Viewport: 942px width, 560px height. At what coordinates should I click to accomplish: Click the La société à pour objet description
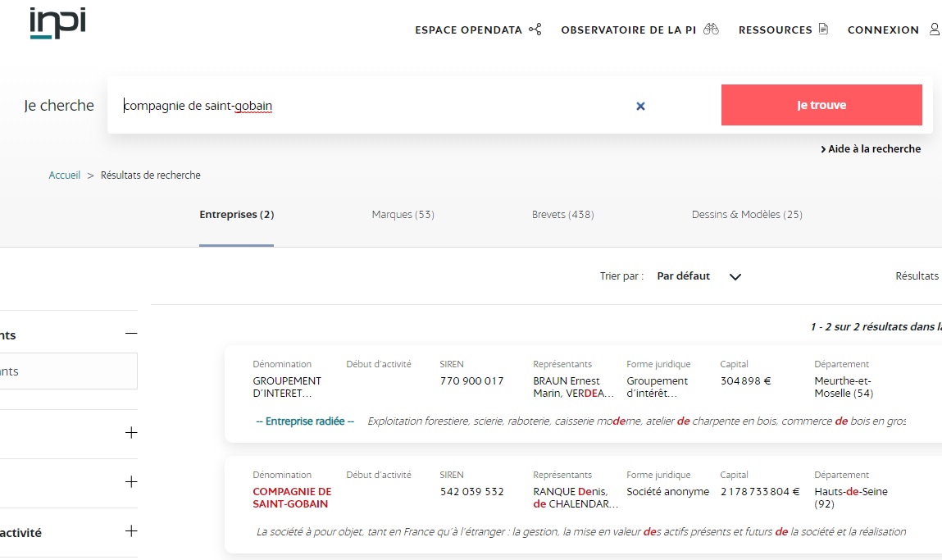click(x=581, y=532)
